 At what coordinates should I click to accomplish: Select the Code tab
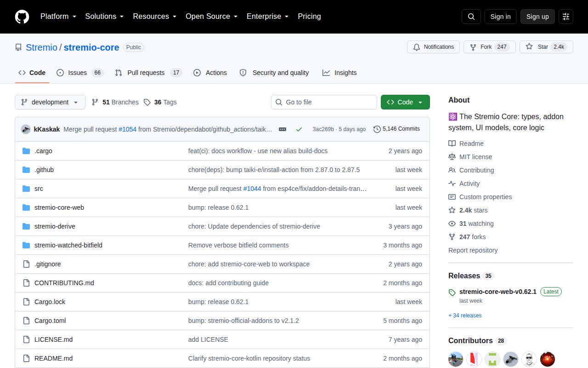pos(32,73)
